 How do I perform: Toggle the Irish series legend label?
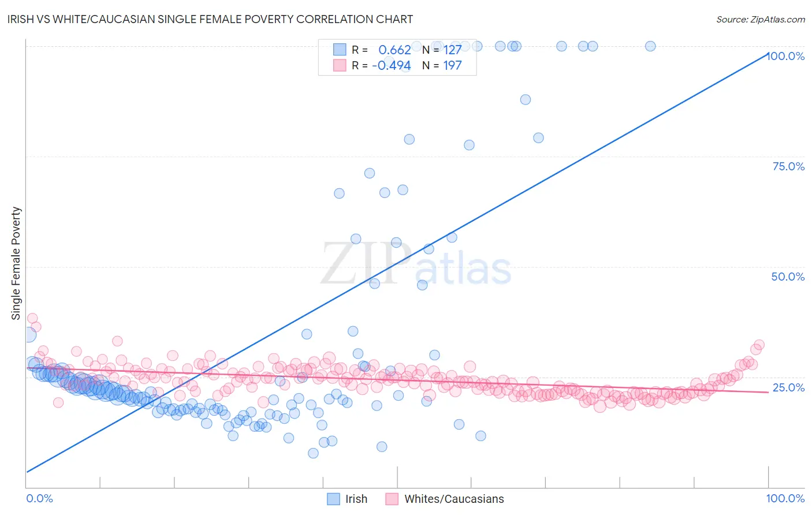click(x=356, y=499)
